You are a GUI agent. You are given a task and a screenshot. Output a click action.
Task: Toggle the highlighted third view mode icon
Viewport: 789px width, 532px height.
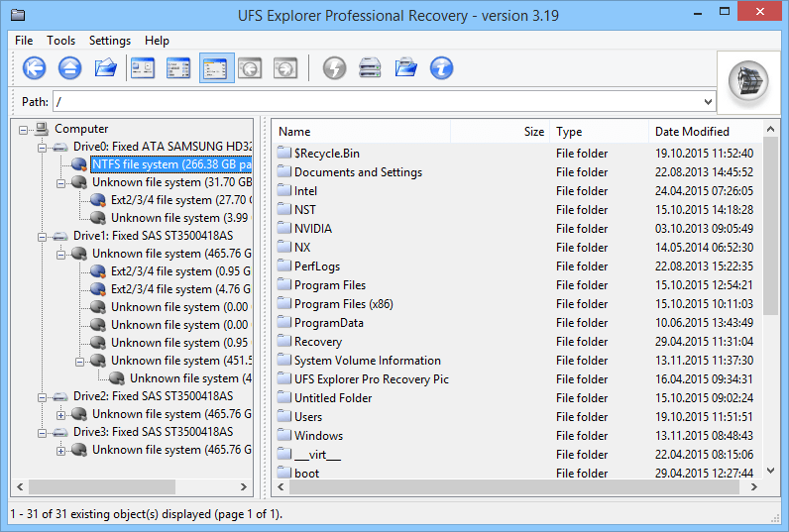pyautogui.click(x=216, y=67)
